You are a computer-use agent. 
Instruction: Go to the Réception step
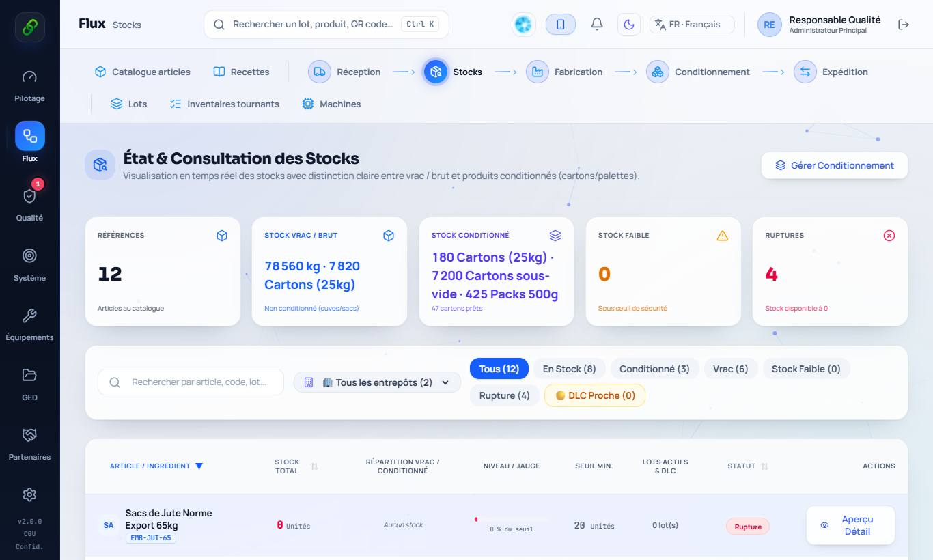coord(345,72)
